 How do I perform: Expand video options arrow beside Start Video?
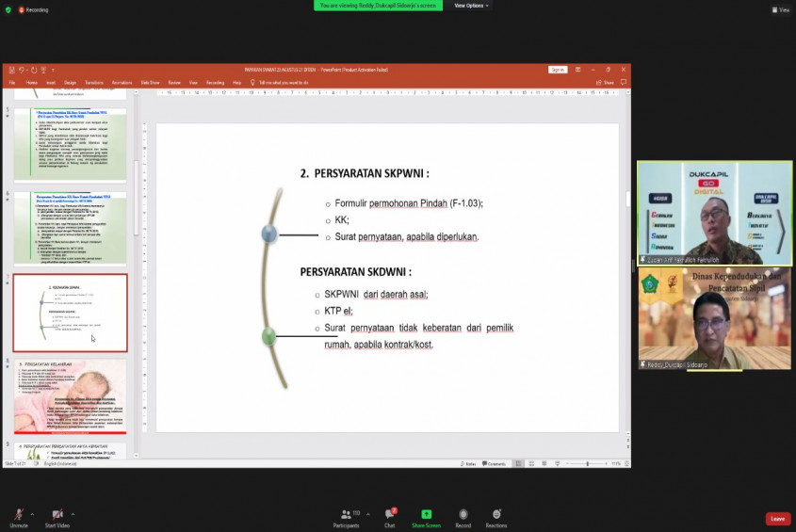tap(72, 513)
